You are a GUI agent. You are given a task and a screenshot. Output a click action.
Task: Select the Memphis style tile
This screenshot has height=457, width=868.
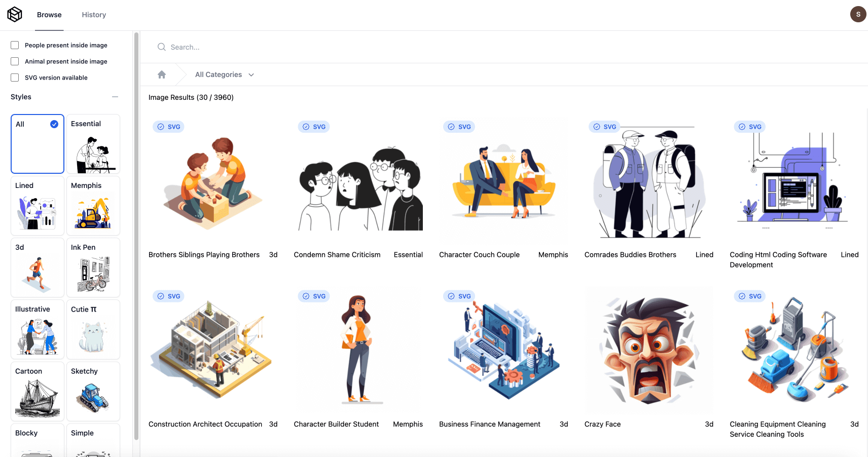pyautogui.click(x=93, y=206)
